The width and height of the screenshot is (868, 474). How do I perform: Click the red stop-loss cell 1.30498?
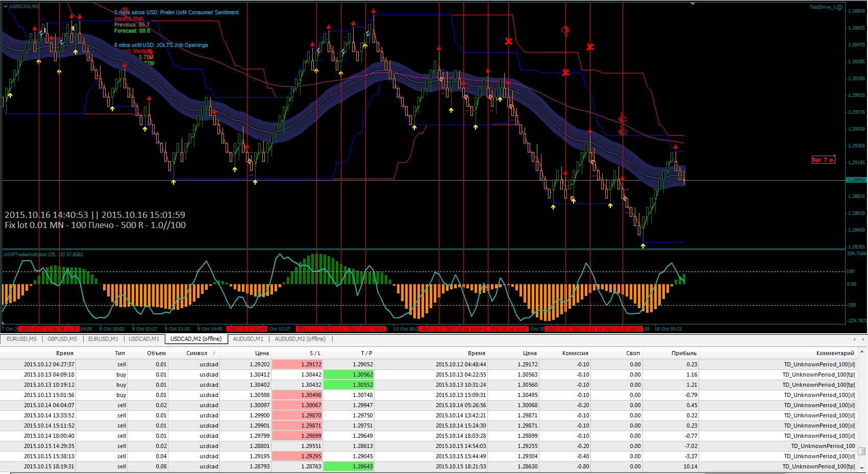(x=297, y=395)
